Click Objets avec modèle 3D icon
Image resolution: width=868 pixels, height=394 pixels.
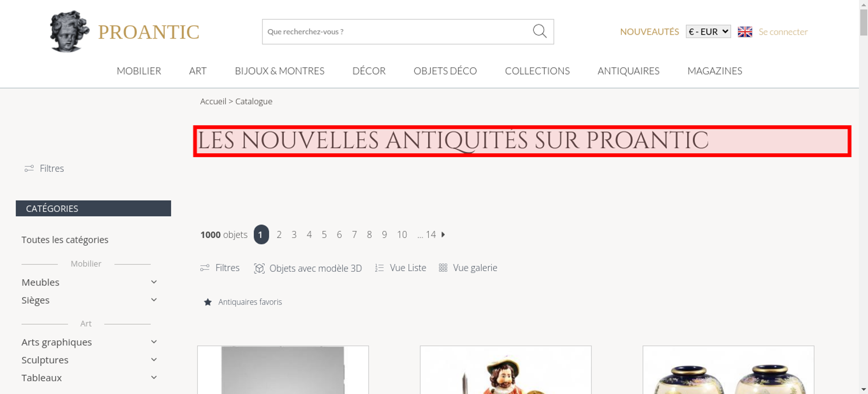[x=259, y=268]
